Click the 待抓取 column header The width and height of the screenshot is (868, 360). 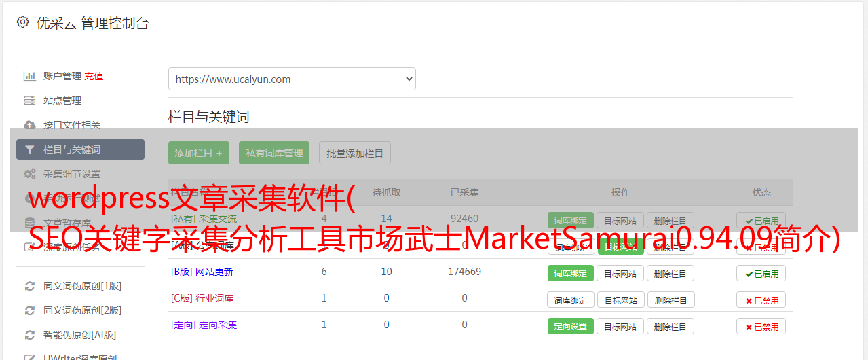[x=386, y=192]
